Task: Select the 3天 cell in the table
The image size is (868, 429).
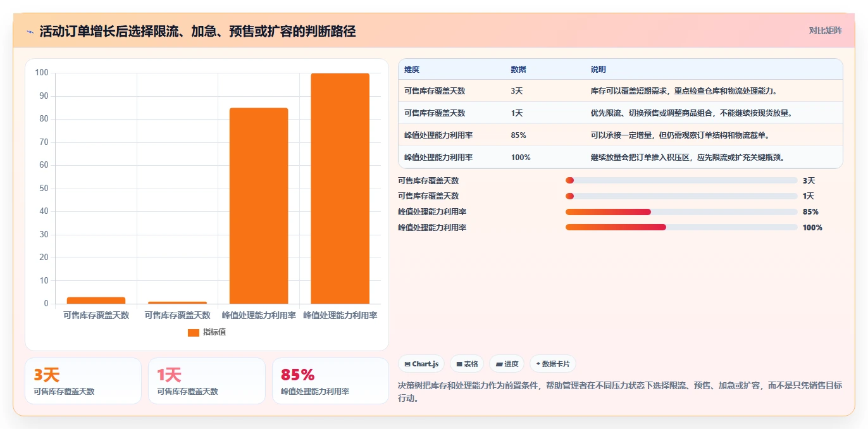Action: pos(517,90)
